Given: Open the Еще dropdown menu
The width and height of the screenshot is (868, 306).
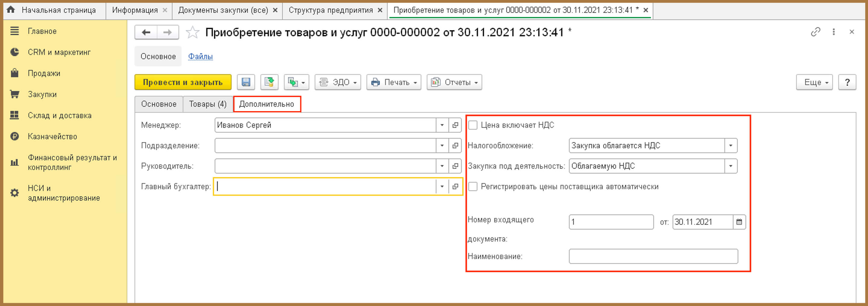Looking at the screenshot, I should click(x=814, y=82).
